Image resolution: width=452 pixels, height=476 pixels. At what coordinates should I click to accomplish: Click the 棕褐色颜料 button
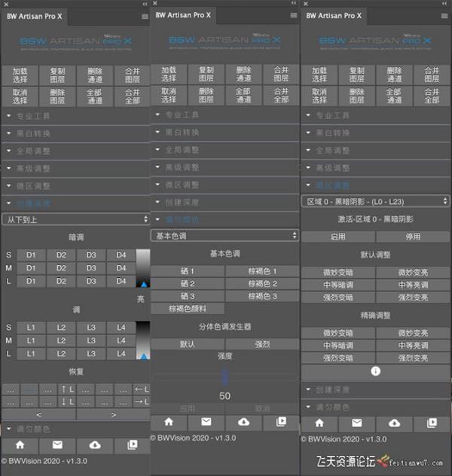(188, 309)
